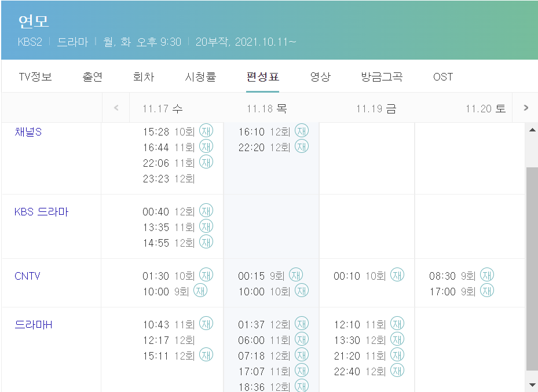
Task: Click rerun icon for 드라마H 17:07 11회
Action: click(x=302, y=371)
